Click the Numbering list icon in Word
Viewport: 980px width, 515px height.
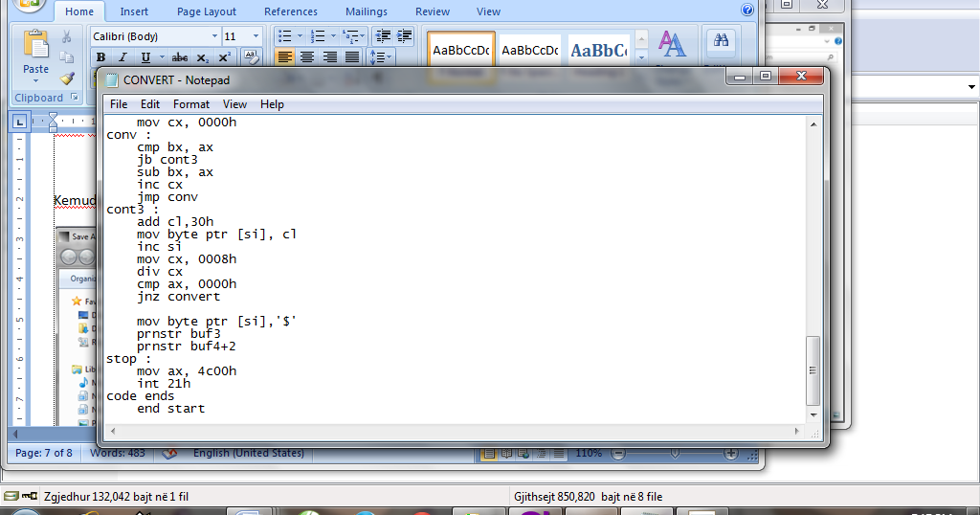(x=318, y=36)
